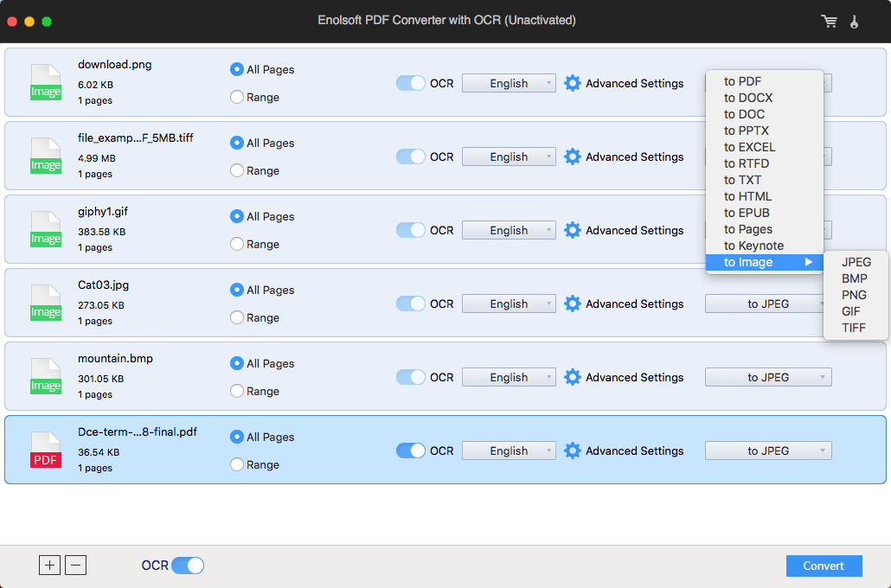Click the mountain.bmp file name
Screen dimensions: 891x588
115,359
